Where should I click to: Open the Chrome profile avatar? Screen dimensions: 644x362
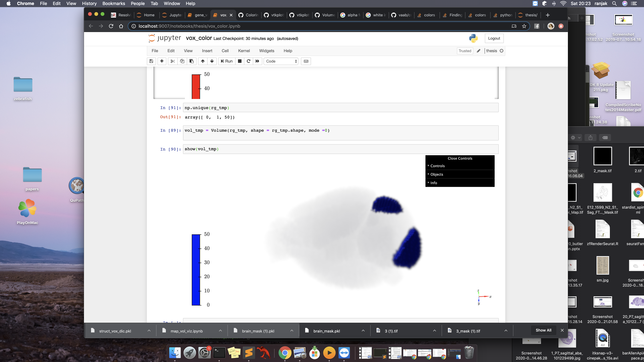[x=550, y=26]
